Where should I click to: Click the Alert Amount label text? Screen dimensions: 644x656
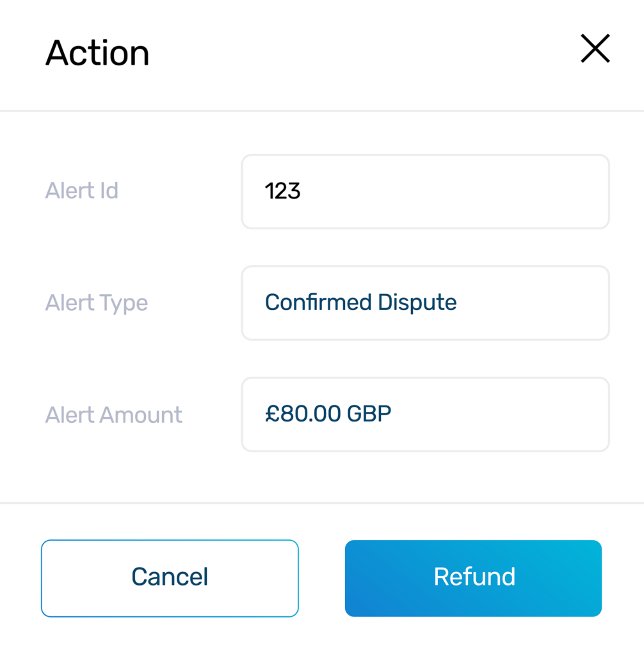[113, 415]
